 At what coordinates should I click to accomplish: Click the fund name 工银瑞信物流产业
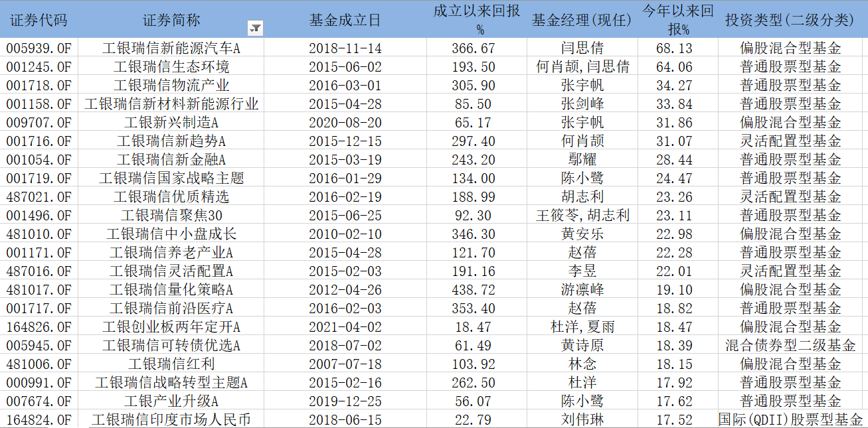[171, 86]
